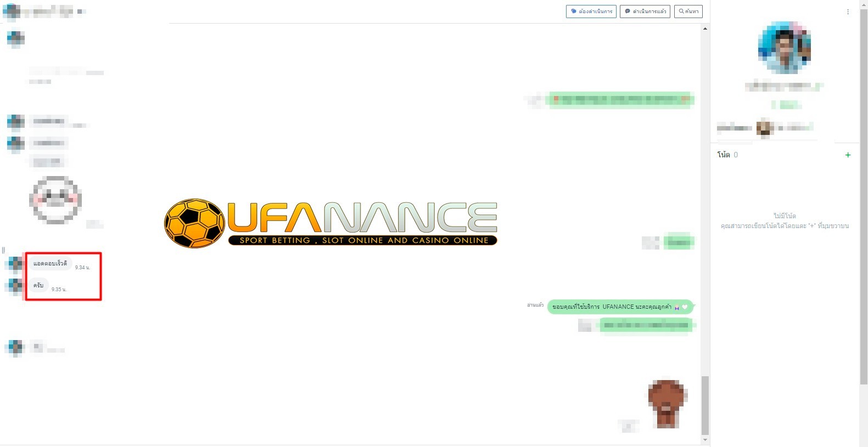The height and width of the screenshot is (447, 868).
Task: Click the 'แอดตอบเร็วดี' message bubble
Action: 50,264
